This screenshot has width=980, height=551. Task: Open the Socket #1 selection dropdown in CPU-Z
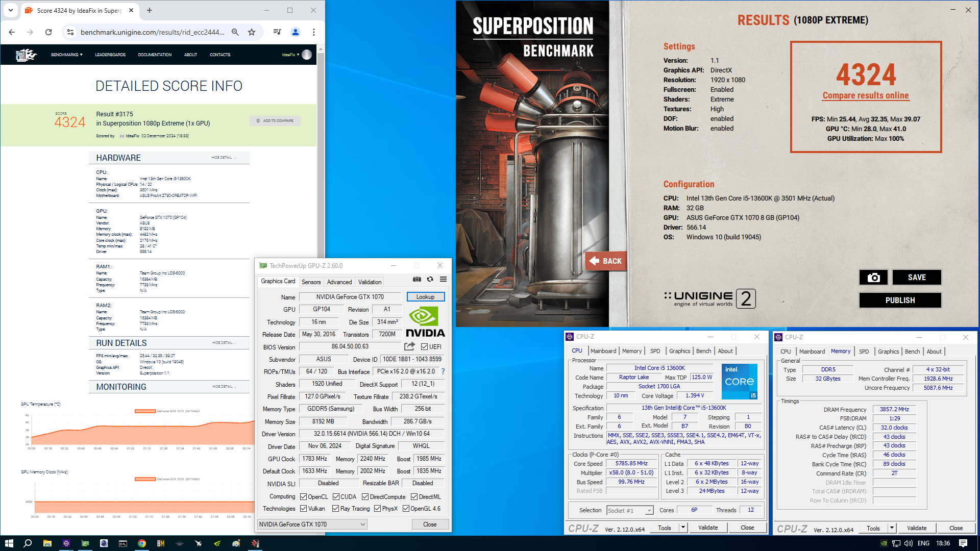tap(630, 511)
